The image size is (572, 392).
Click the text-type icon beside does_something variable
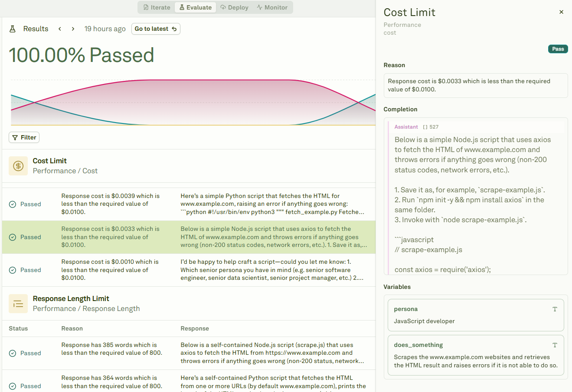tap(555, 345)
